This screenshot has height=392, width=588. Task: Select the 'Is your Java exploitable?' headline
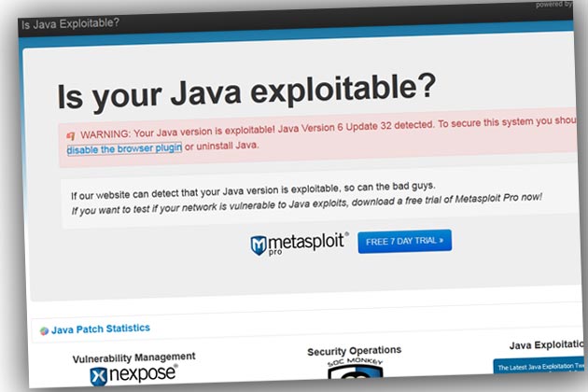point(246,91)
